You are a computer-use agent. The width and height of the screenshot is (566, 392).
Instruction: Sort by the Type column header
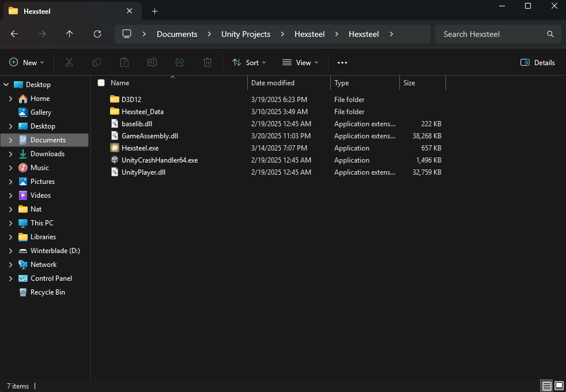pos(365,82)
